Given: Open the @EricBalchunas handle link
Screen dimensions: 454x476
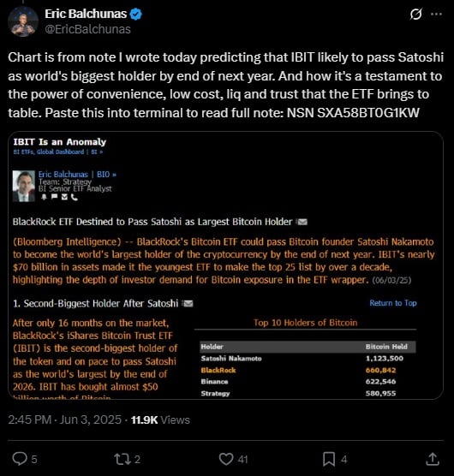Looking at the screenshot, I should [x=87, y=29].
